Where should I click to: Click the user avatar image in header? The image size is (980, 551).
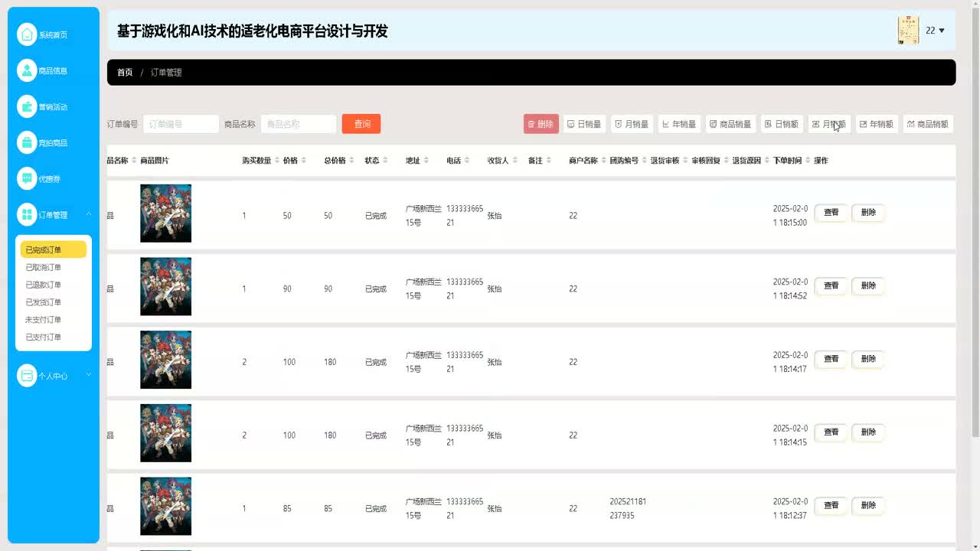pyautogui.click(x=908, y=30)
